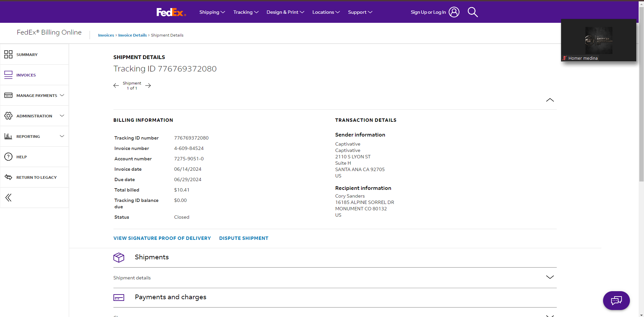The width and height of the screenshot is (644, 317).
Task: Open the search magnifier icon
Action: coord(473,12)
